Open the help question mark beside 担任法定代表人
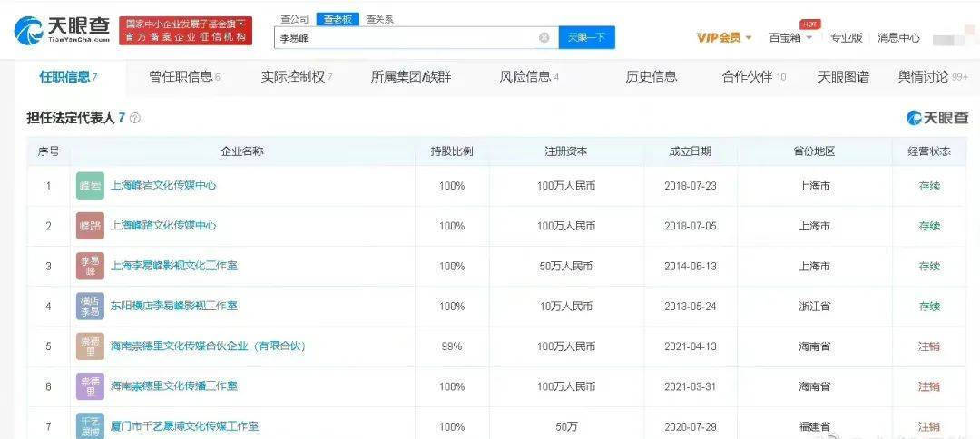 pyautogui.click(x=134, y=118)
